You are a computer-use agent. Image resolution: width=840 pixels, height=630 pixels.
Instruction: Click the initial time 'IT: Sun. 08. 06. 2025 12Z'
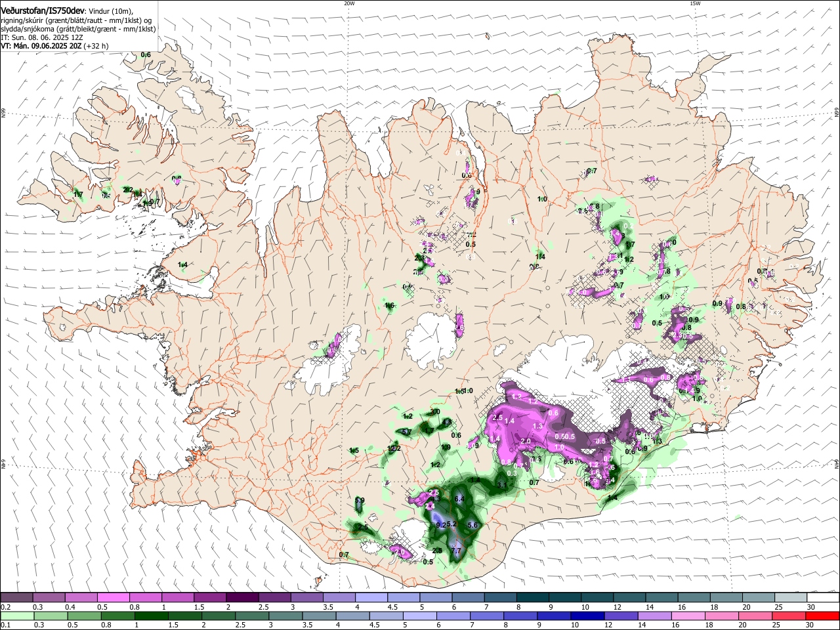pyautogui.click(x=42, y=37)
